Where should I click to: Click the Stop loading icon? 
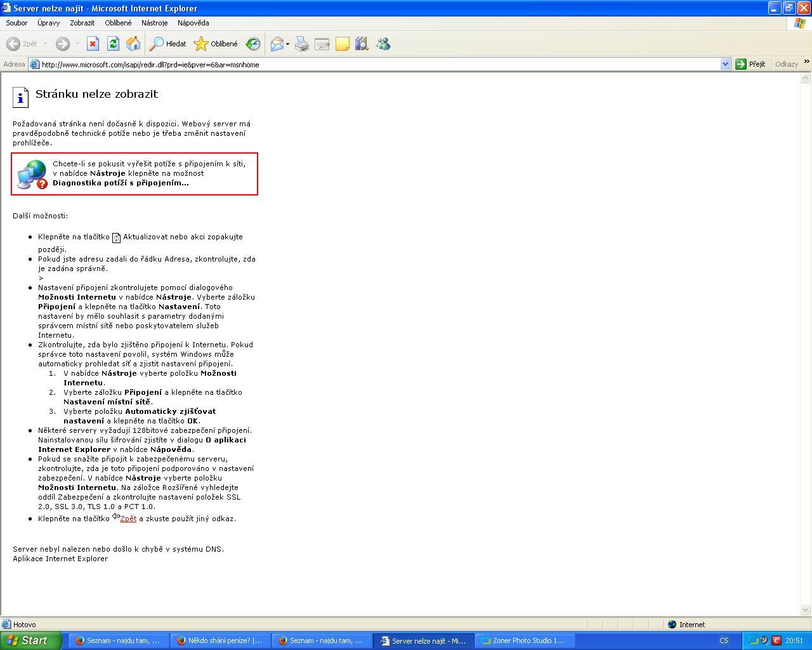(93, 44)
